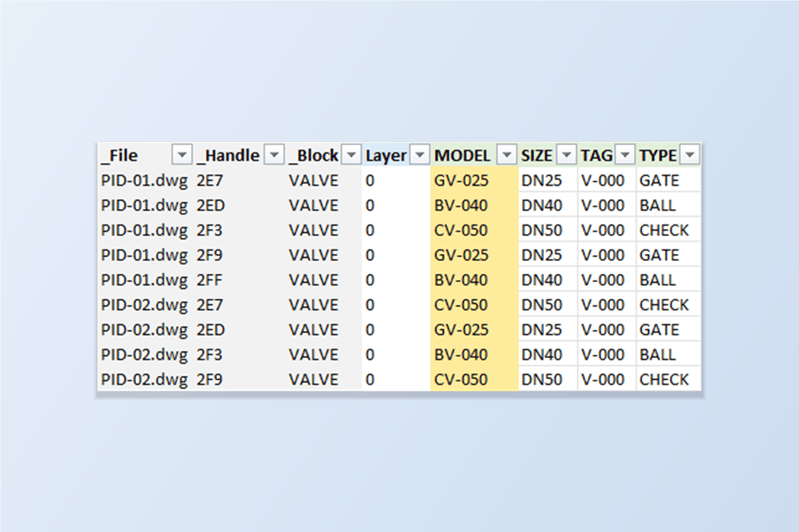799x532 pixels.
Task: Open the SIZE column filter dropdown
Action: [x=567, y=155]
